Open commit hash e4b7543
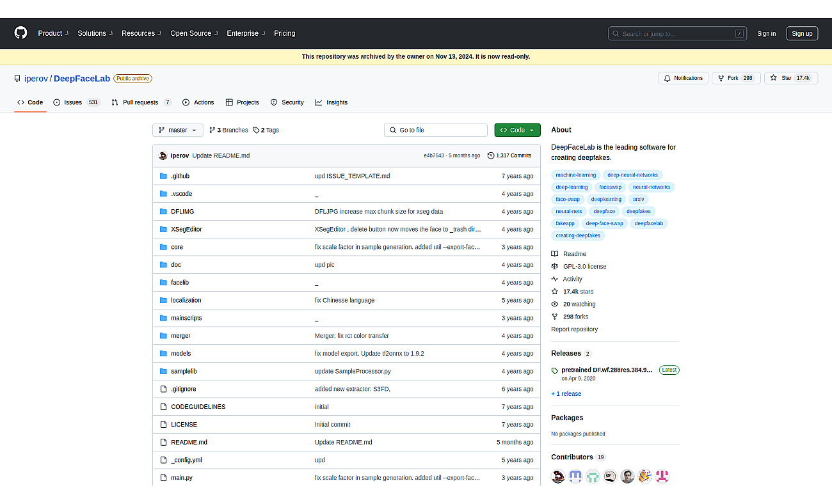The width and height of the screenshot is (832, 504). click(434, 155)
